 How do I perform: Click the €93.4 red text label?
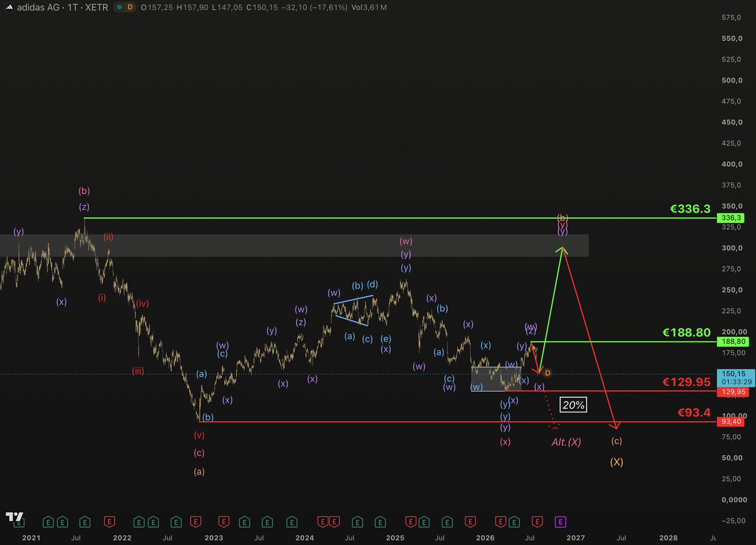point(694,413)
